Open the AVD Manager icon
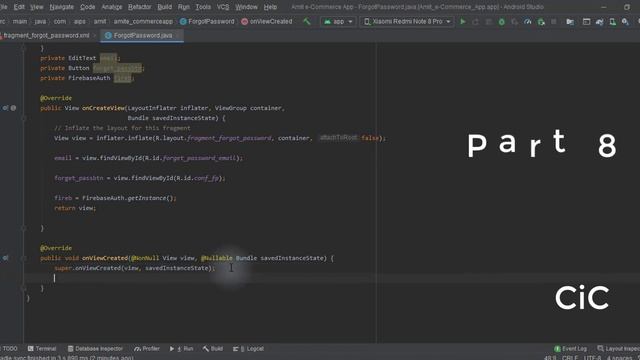 pos(612,22)
